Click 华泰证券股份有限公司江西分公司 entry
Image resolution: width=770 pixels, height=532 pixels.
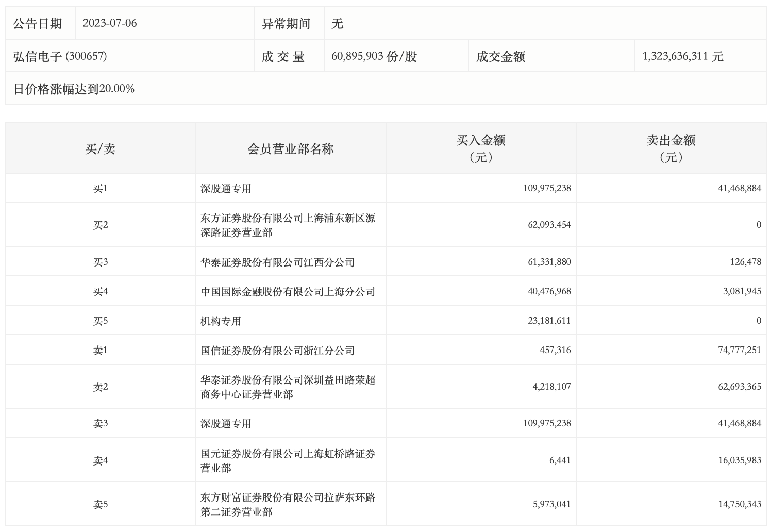277,262
